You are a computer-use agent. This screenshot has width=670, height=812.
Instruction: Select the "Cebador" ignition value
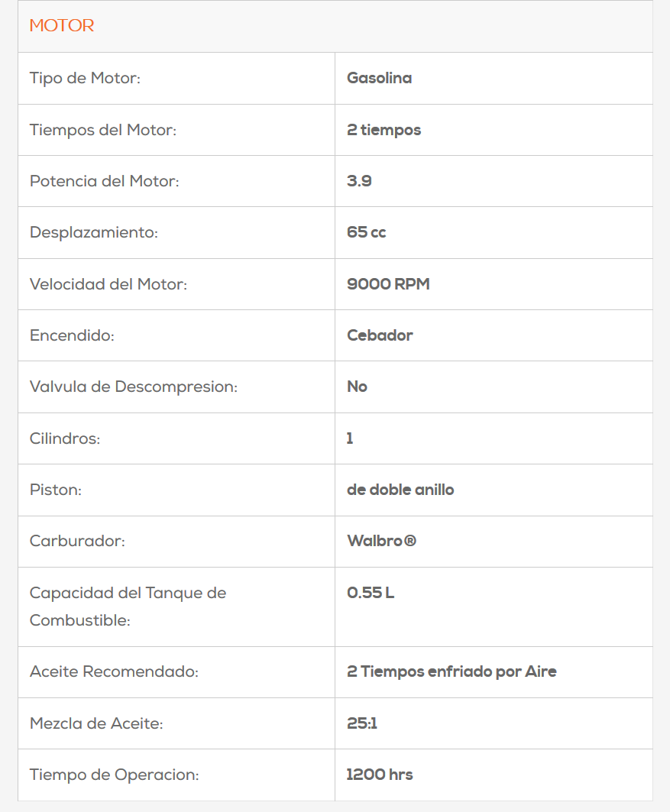point(380,335)
